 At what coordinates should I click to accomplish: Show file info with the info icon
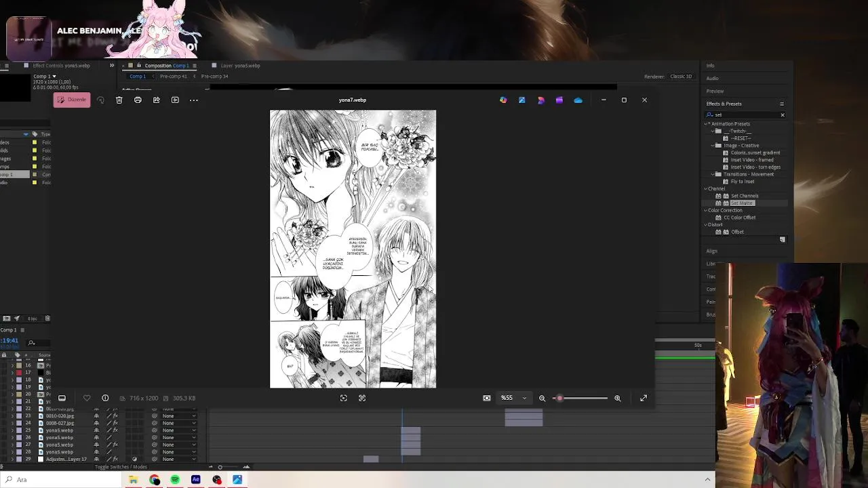click(x=105, y=398)
